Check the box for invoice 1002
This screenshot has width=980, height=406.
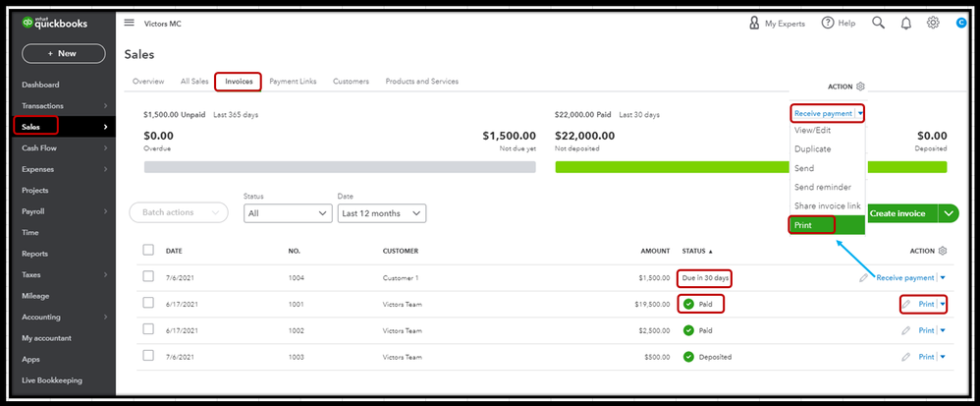[x=148, y=329]
